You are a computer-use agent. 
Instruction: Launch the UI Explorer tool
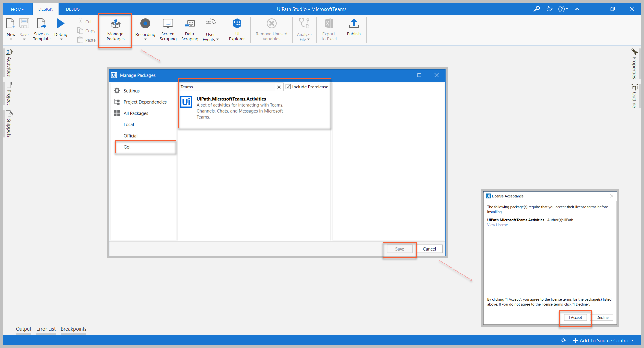click(x=237, y=29)
